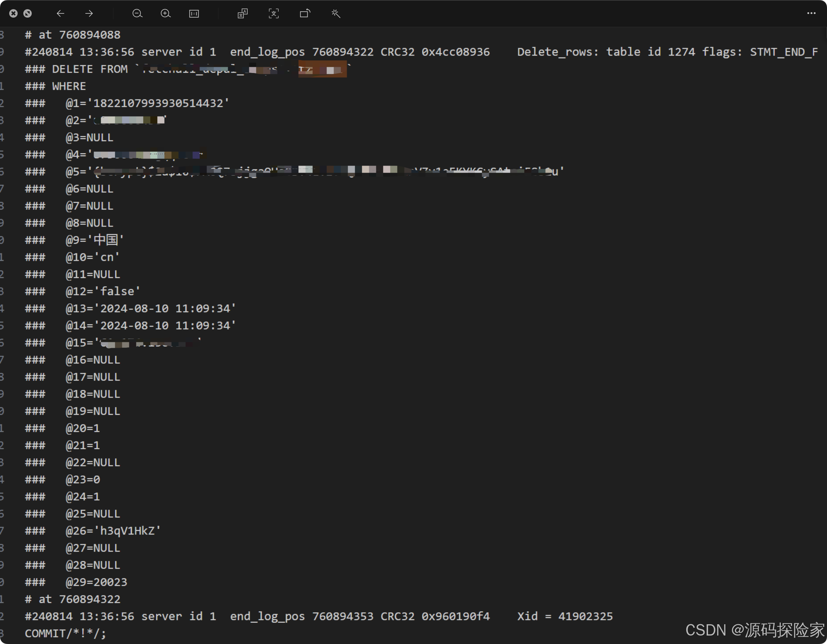Select the zoom in tool

[x=165, y=13]
